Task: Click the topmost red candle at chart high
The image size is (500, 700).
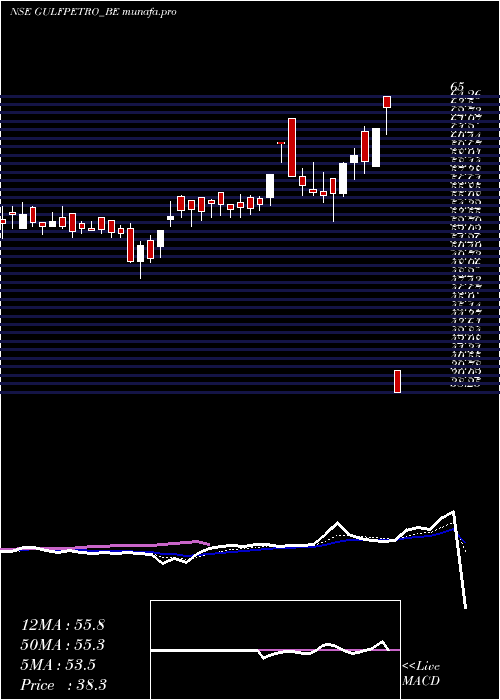Action: coord(387,102)
